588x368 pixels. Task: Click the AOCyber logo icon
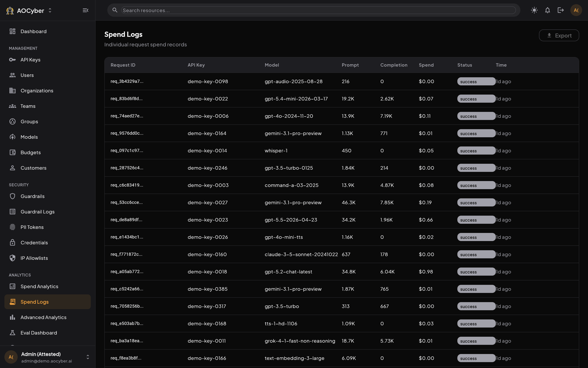(10, 10)
